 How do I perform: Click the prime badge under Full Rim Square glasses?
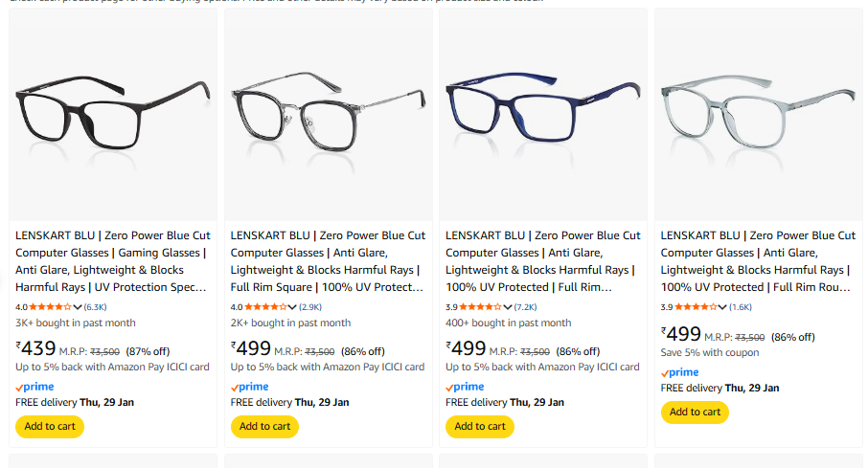pyautogui.click(x=250, y=388)
